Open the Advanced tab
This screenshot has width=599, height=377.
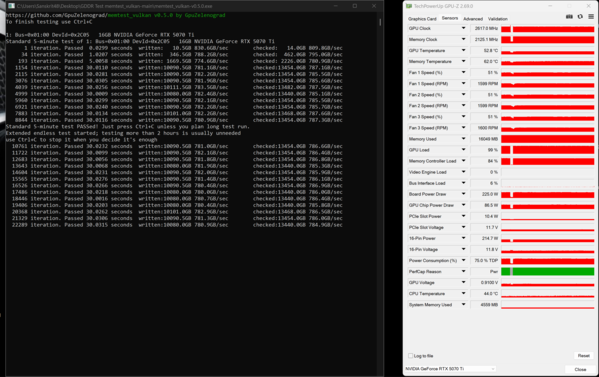pos(473,19)
